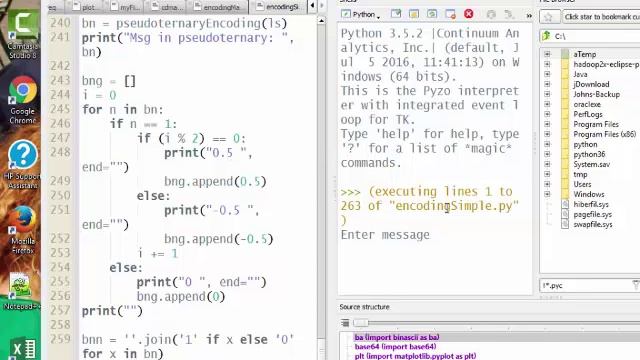Expand the hadoop2x-eclipse folder node
Image resolution: width=640 pixels, height=360 pixels.
tap(547, 64)
